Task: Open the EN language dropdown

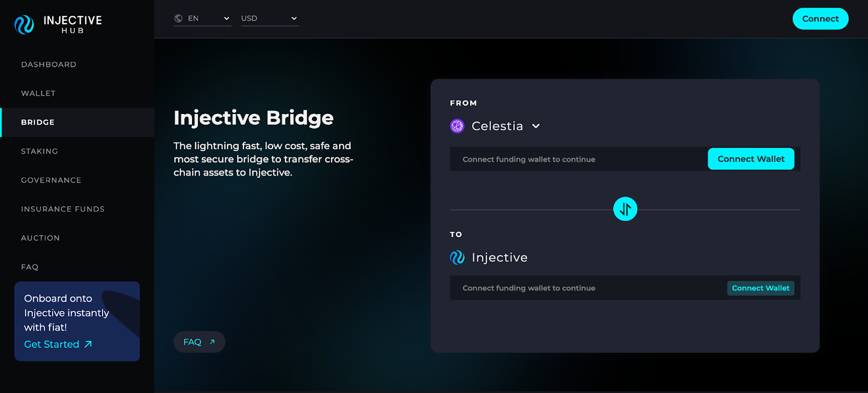Action: tap(202, 18)
